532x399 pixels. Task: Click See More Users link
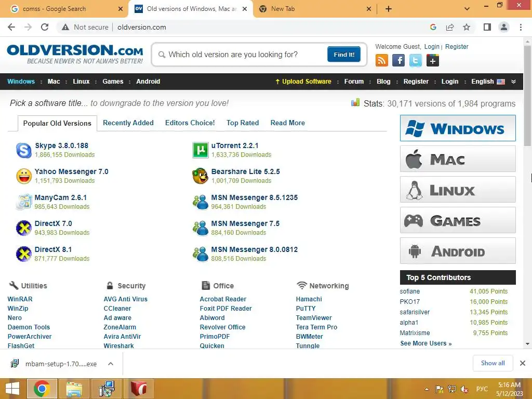[x=426, y=343]
